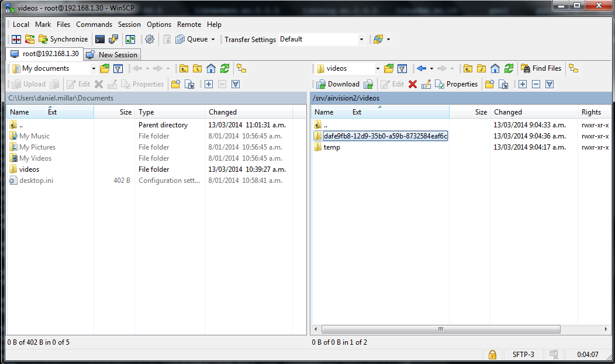Create new folder in local panel
Screen dimensions: 615x364
[x=176, y=84]
